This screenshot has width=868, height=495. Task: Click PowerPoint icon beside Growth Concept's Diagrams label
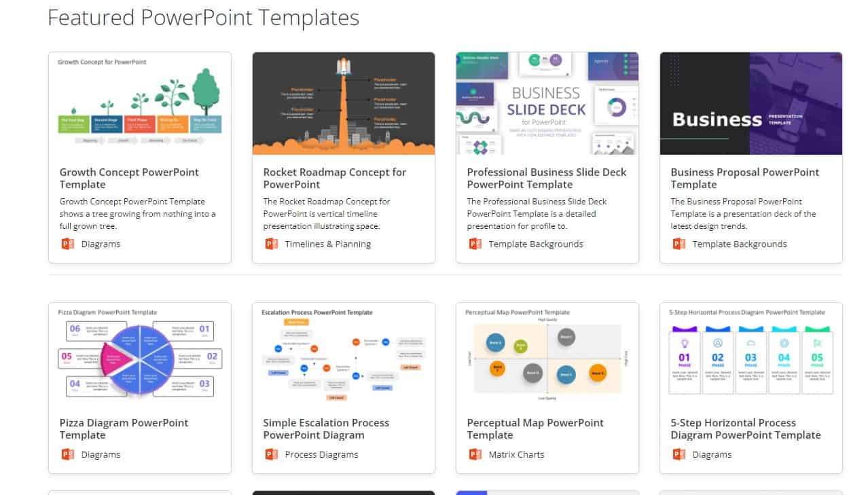67,244
